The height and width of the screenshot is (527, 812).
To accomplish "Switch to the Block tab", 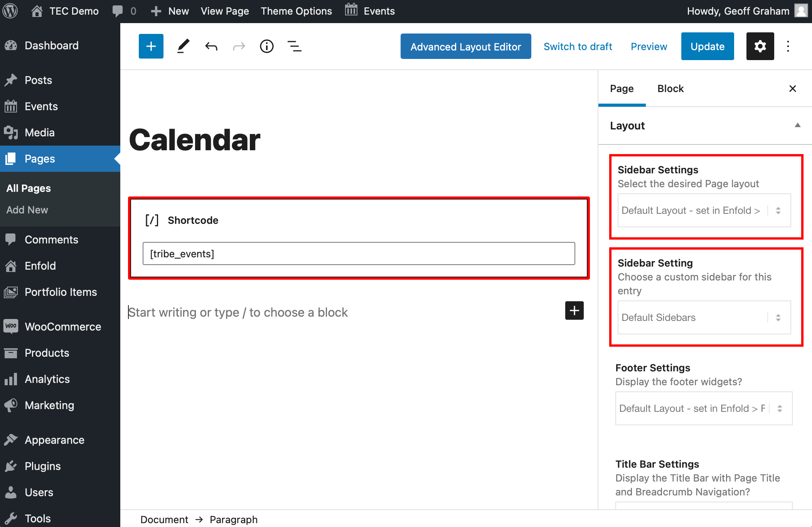I will click(670, 88).
